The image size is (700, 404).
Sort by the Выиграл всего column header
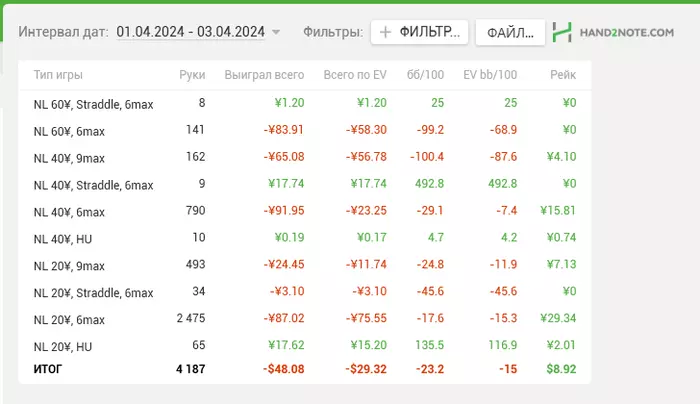[x=264, y=75]
